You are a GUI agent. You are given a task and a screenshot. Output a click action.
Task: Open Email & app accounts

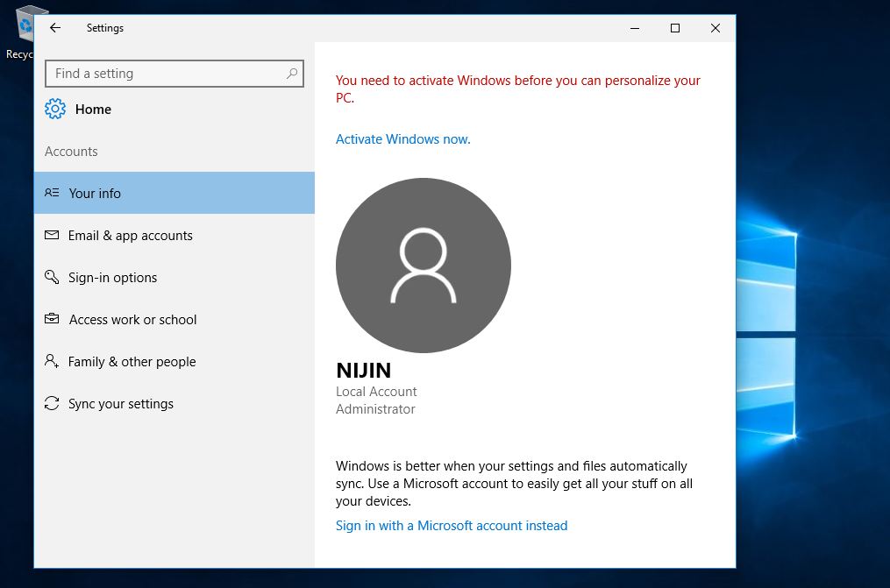pyautogui.click(x=174, y=235)
